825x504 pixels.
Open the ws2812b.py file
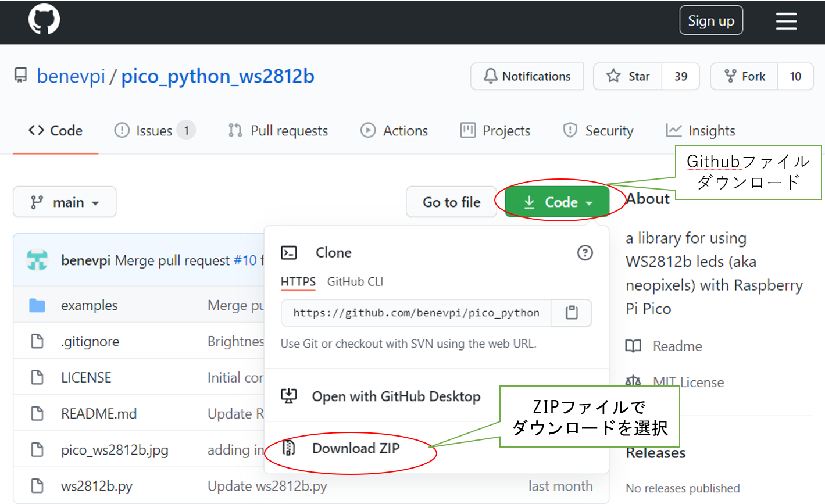(x=97, y=486)
